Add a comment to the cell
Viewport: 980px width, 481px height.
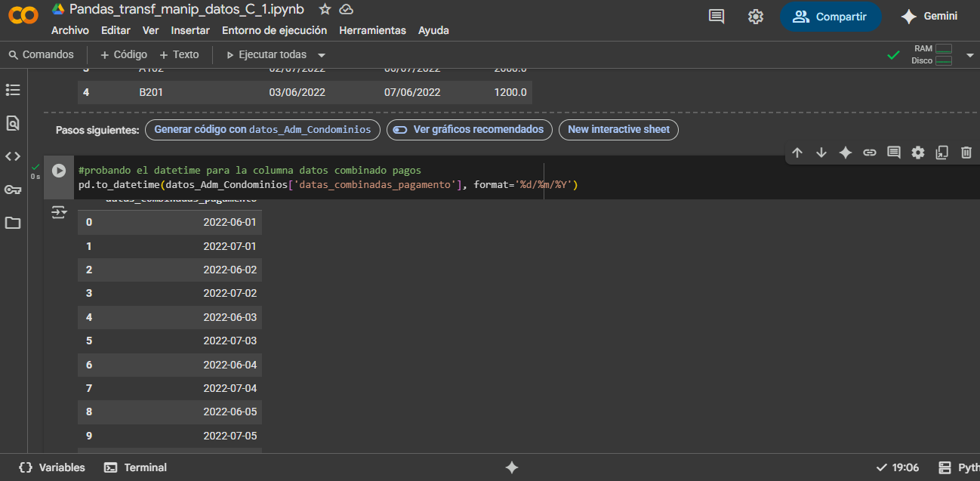pos(894,153)
